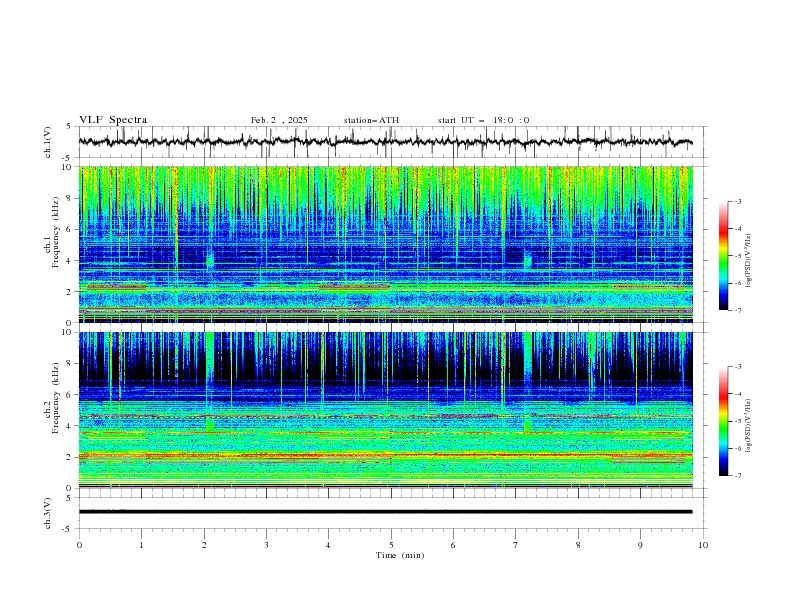Click the 'station=ATH' label
Screen dimensions: 792x612
(x=371, y=120)
